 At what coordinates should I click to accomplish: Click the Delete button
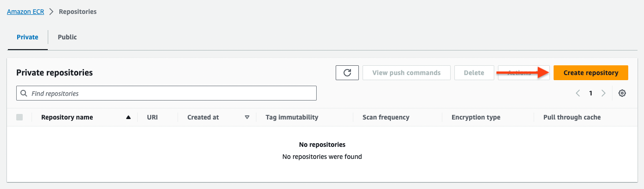pos(474,73)
